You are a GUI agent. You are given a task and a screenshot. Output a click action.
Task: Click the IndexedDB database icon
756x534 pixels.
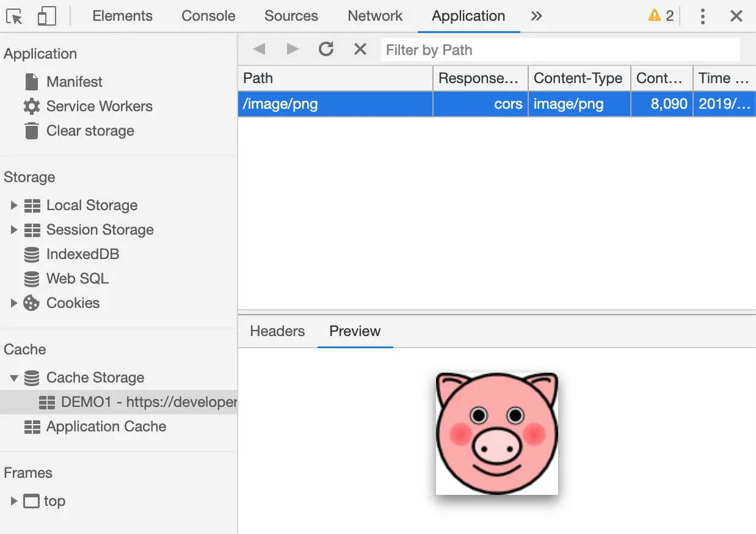point(32,254)
